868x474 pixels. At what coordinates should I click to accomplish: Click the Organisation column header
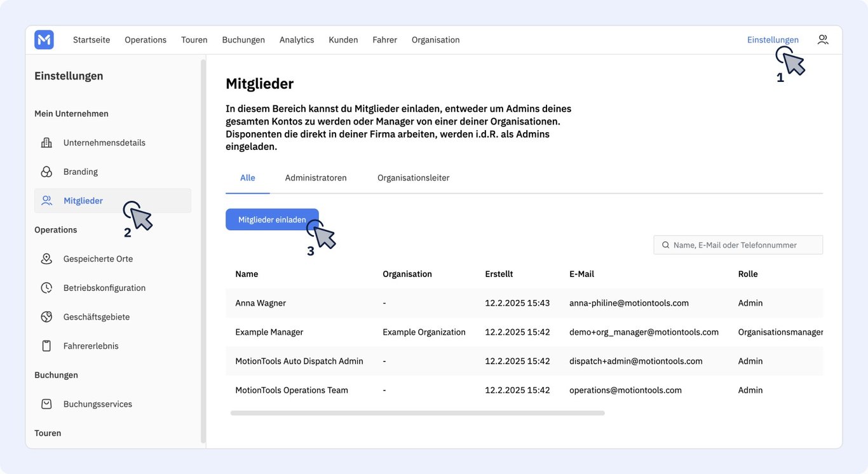[407, 274]
